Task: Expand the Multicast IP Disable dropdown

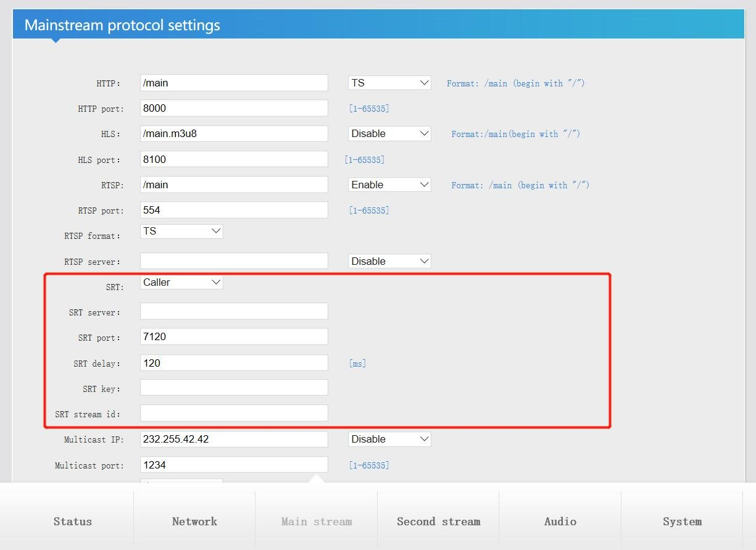Action: (389, 439)
